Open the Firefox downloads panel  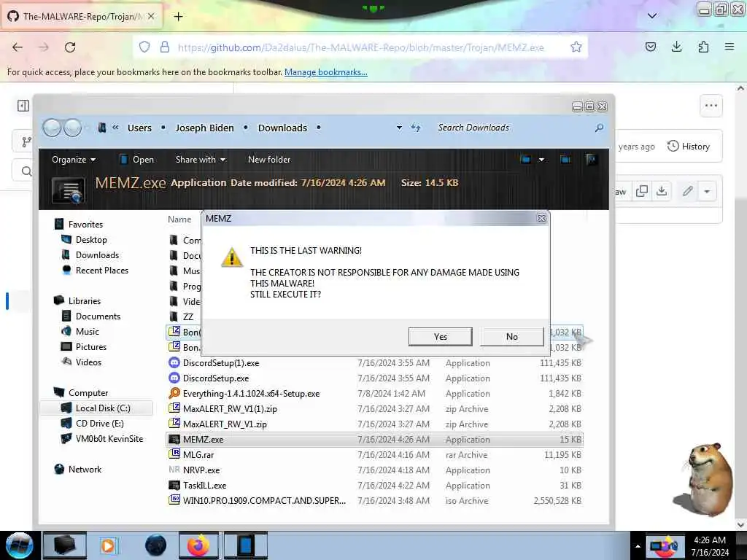coord(676,47)
